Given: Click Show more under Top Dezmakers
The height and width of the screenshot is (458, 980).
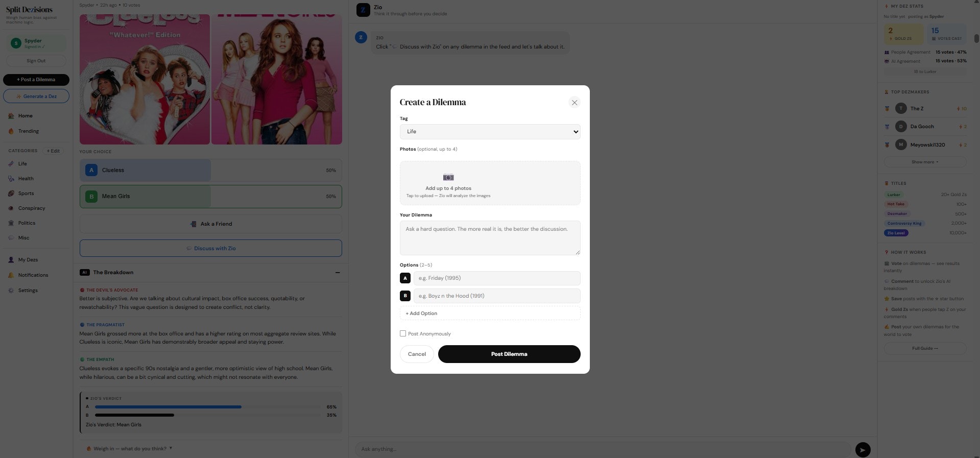Looking at the screenshot, I should tap(925, 162).
